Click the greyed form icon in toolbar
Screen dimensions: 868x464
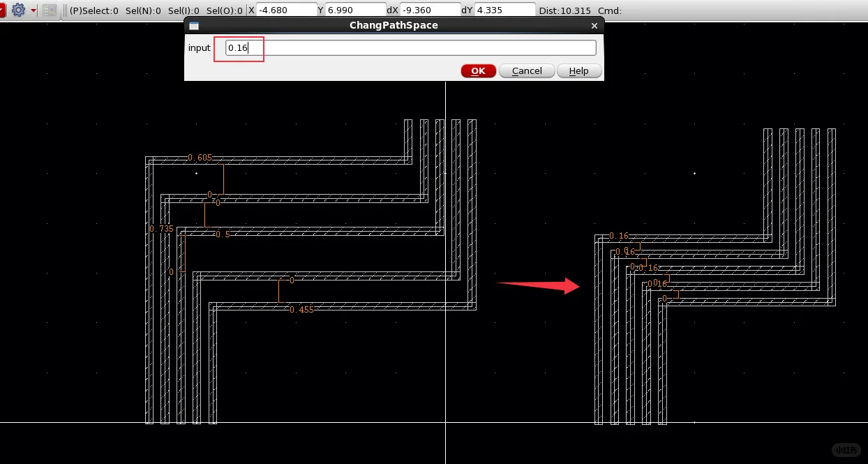(49, 10)
